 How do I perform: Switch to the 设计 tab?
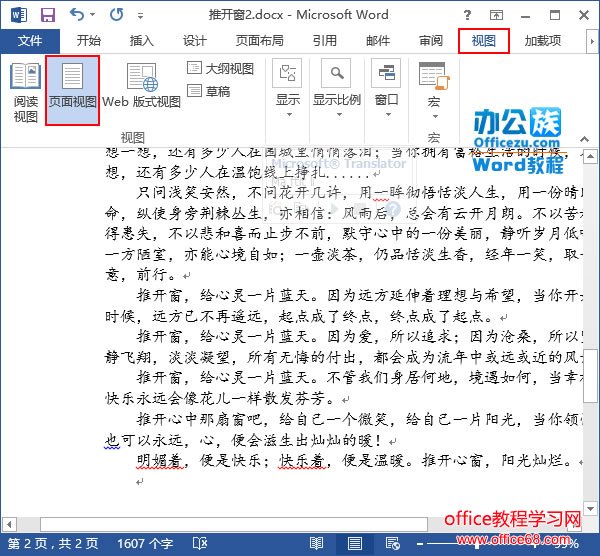[194, 41]
